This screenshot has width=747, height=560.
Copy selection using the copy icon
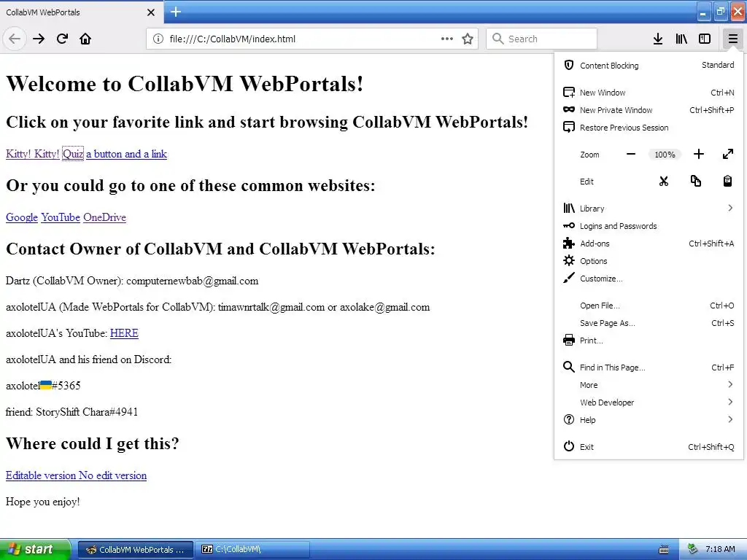pyautogui.click(x=695, y=182)
